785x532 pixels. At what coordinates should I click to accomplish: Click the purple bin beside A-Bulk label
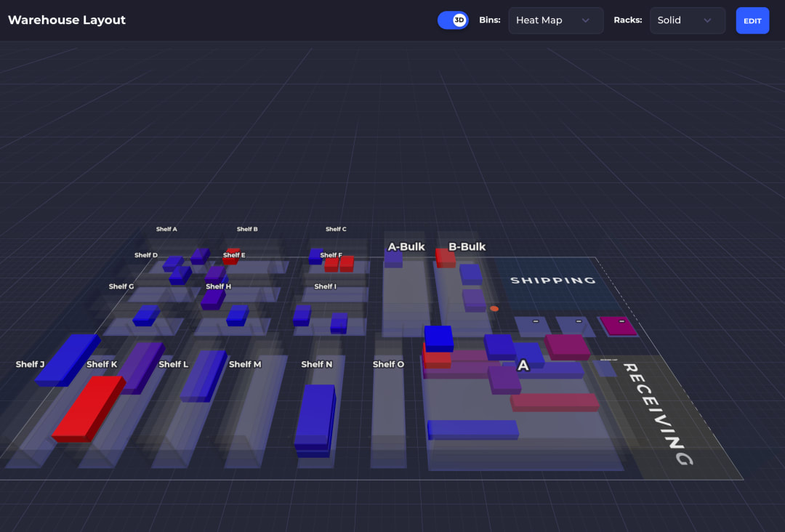click(393, 259)
